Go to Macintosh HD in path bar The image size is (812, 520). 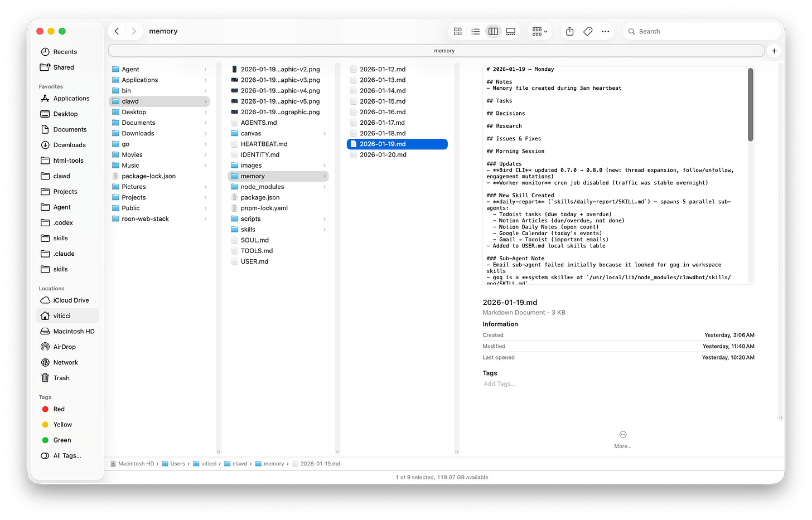point(132,464)
